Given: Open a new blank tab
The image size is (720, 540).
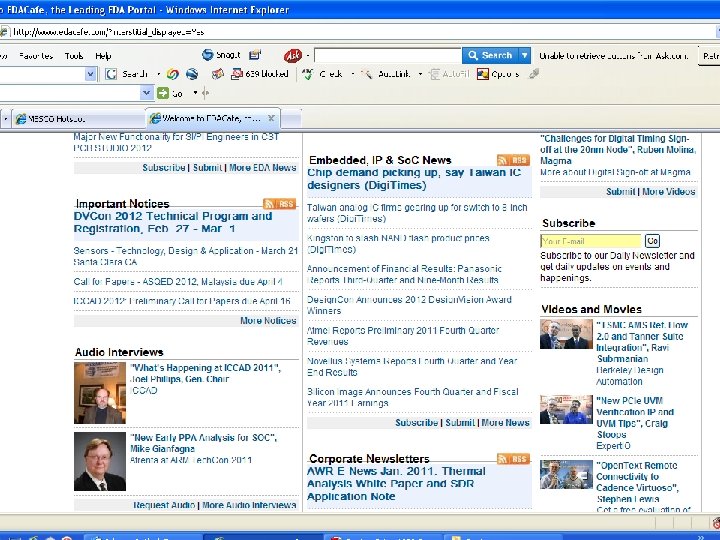Looking at the screenshot, I should [x=291, y=118].
